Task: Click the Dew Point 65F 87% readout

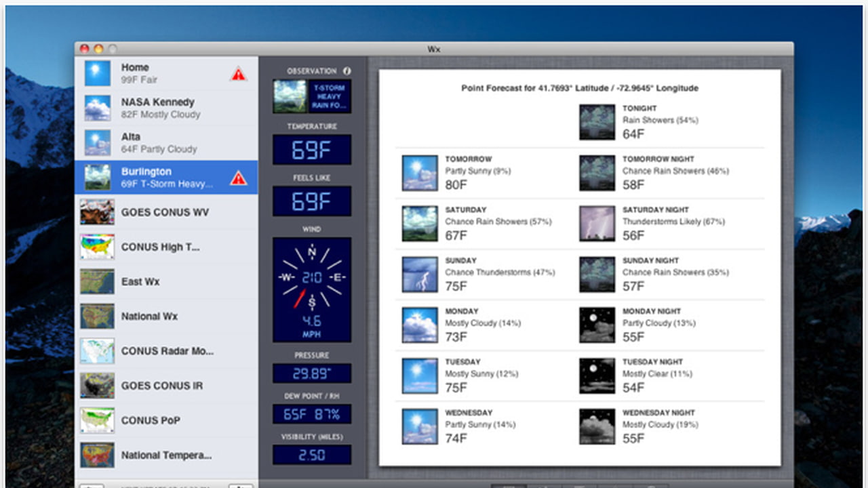Action: (x=312, y=414)
